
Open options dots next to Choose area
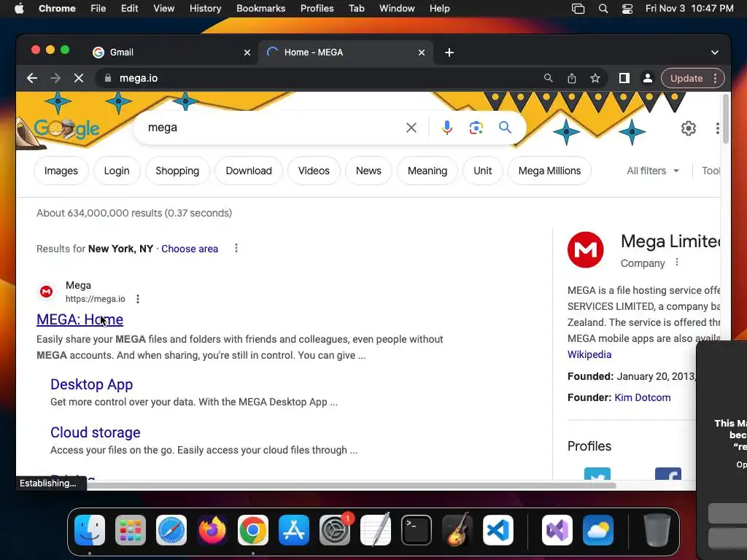pos(236,248)
